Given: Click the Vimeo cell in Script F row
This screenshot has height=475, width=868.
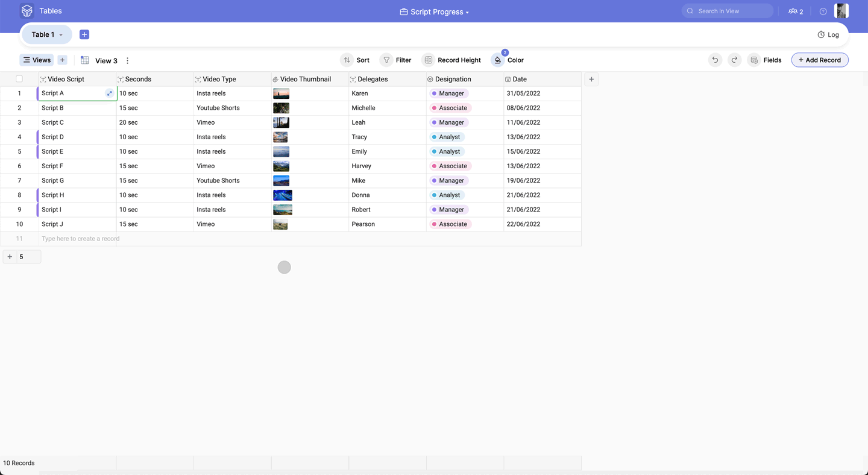Looking at the screenshot, I should pyautogui.click(x=233, y=166).
